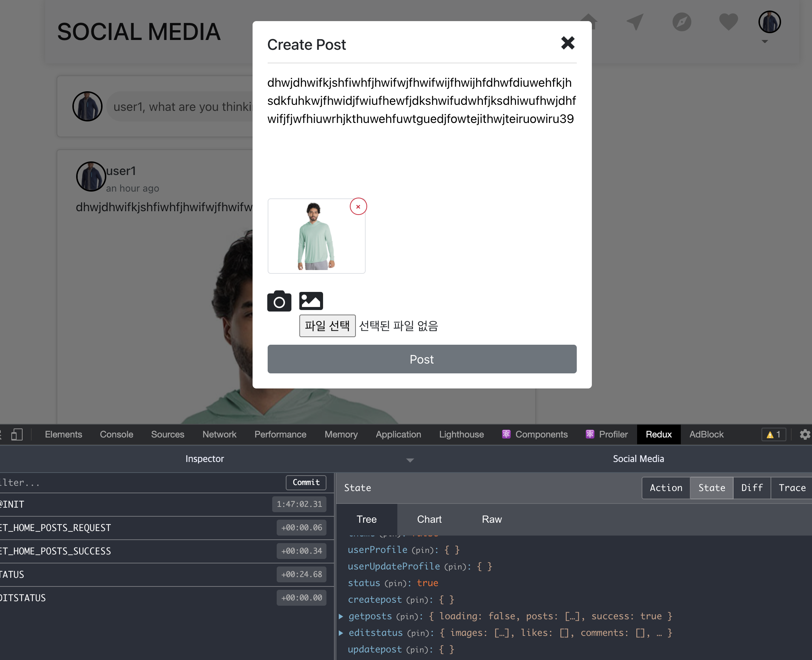The width and height of the screenshot is (812, 660).
Task: Open the compass discover icon
Action: pos(682,21)
